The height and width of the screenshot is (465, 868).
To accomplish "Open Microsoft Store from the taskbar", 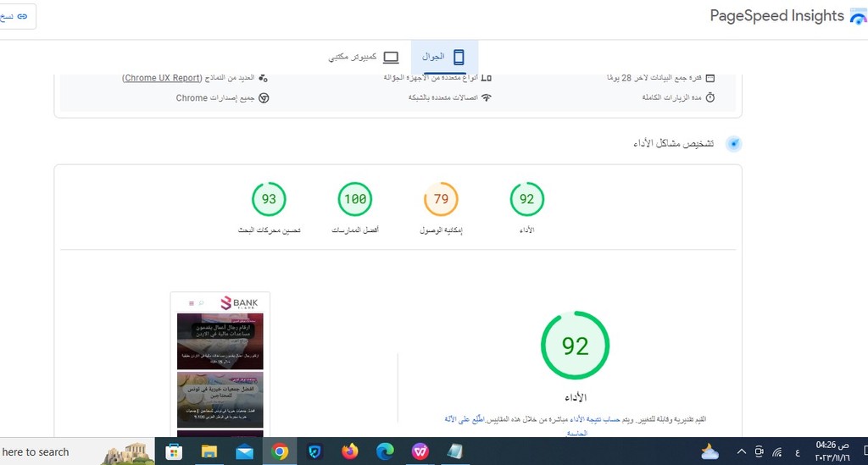I will tap(173, 451).
